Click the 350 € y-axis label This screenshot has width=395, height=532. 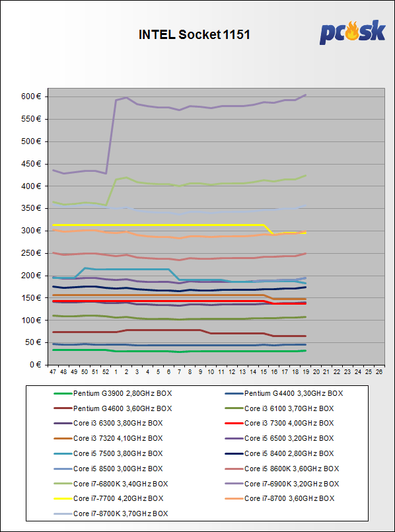(x=31, y=208)
